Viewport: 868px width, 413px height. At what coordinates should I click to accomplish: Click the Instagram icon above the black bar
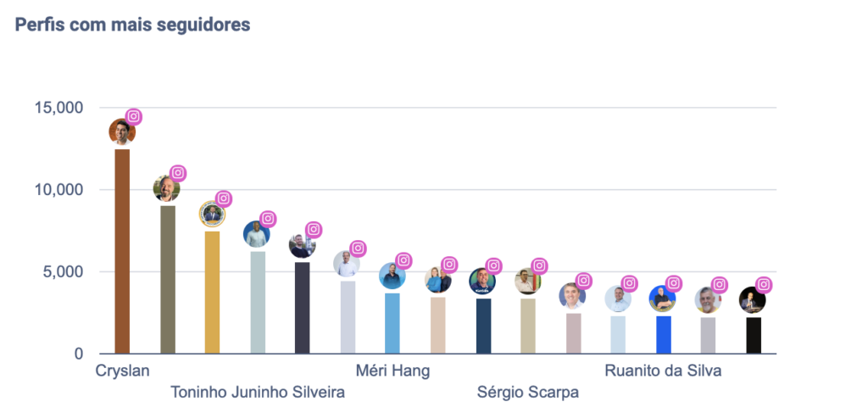click(x=764, y=285)
